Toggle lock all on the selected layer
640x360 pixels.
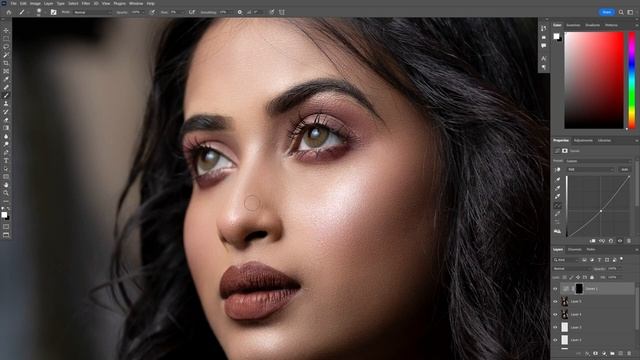[x=592, y=277]
